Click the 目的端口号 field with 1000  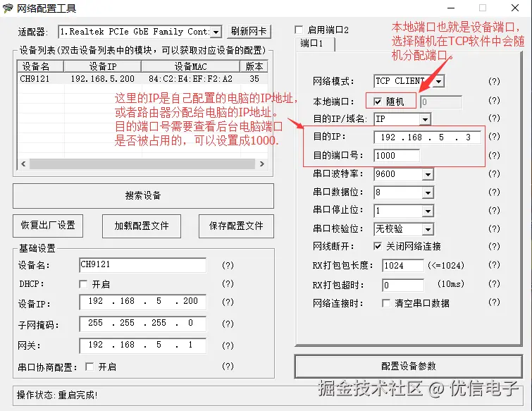[x=397, y=156]
